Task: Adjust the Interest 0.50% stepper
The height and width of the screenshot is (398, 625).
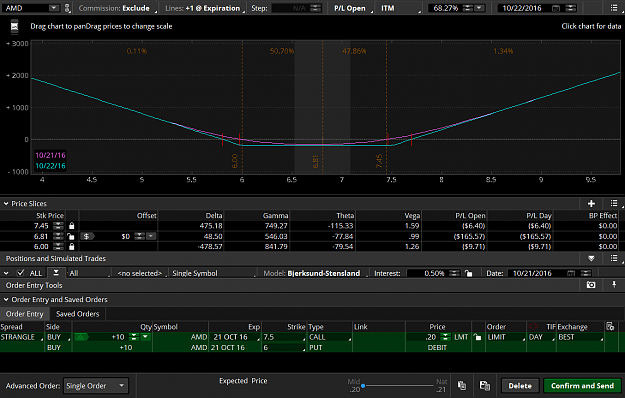Action: pos(454,273)
